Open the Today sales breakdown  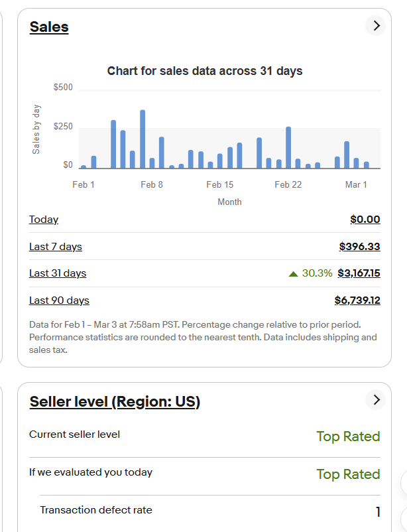[43, 219]
